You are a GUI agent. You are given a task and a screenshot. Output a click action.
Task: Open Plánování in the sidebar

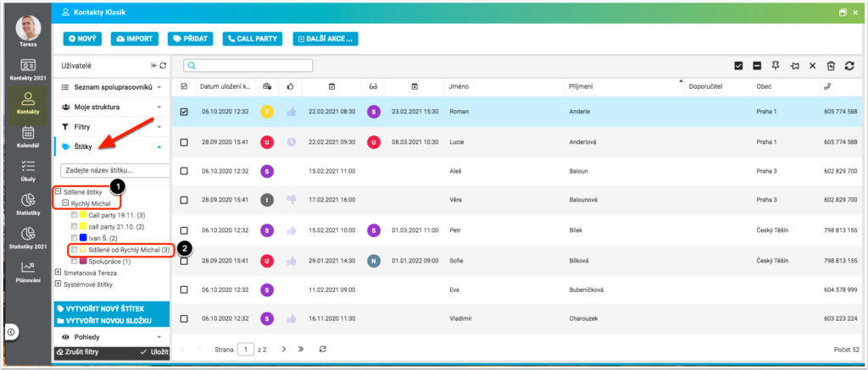coord(28,271)
